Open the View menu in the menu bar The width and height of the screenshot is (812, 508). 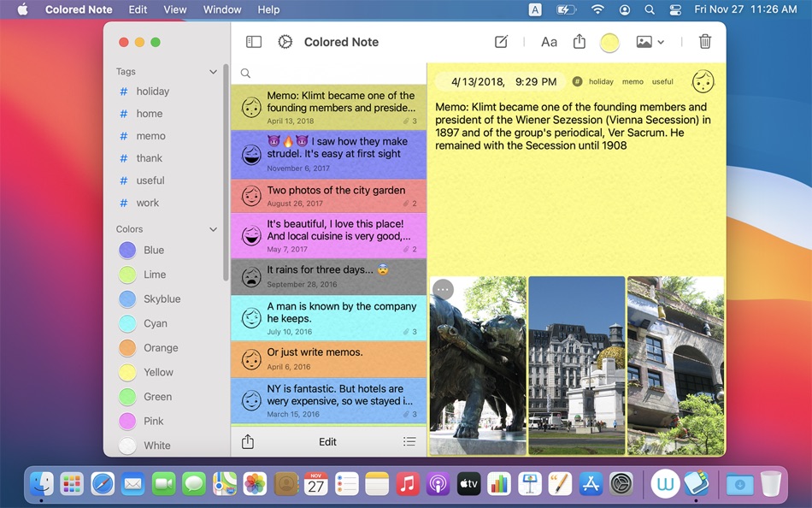click(174, 9)
